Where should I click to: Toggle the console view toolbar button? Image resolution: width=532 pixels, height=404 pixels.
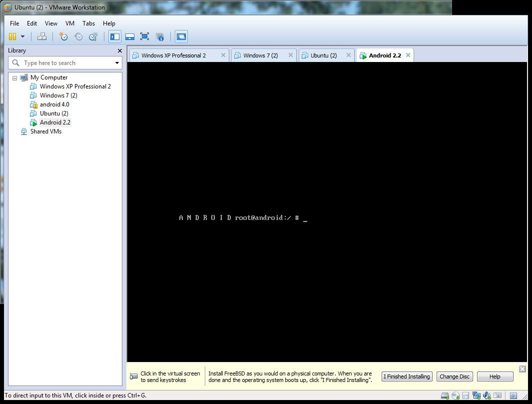tap(181, 36)
